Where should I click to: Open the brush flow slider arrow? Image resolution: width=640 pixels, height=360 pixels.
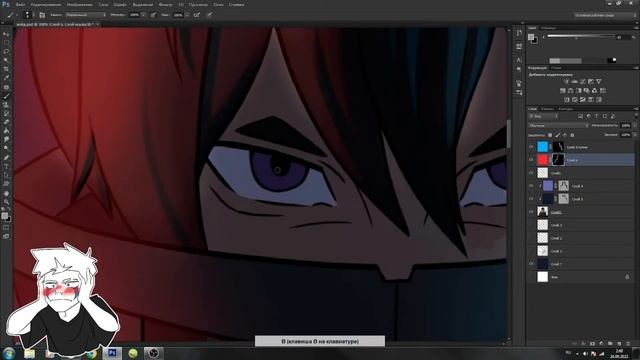click(187, 15)
